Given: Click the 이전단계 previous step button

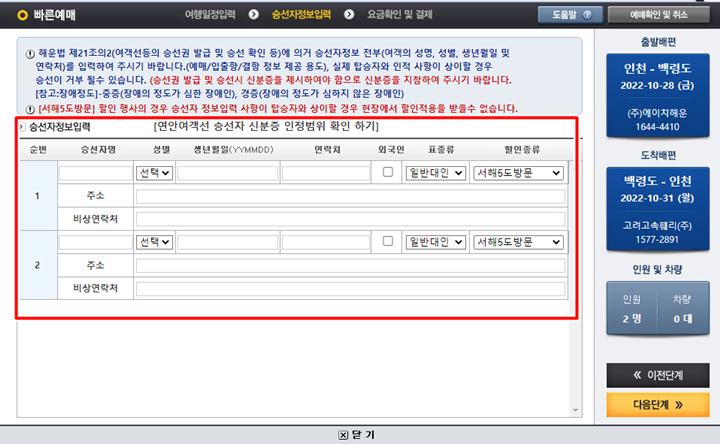Looking at the screenshot, I should pyautogui.click(x=658, y=375).
